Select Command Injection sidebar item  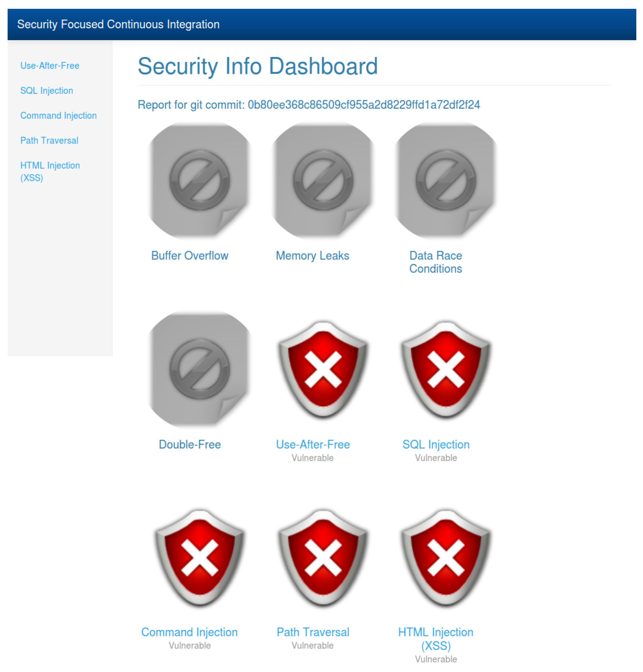(x=58, y=115)
